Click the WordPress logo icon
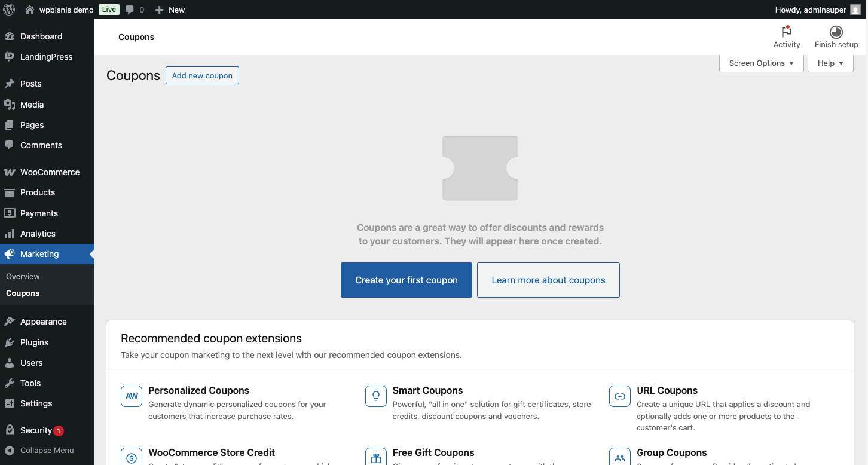 9,10
